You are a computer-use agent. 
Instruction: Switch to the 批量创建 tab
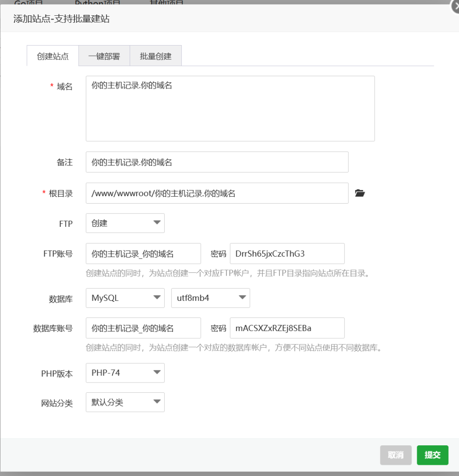coord(156,56)
